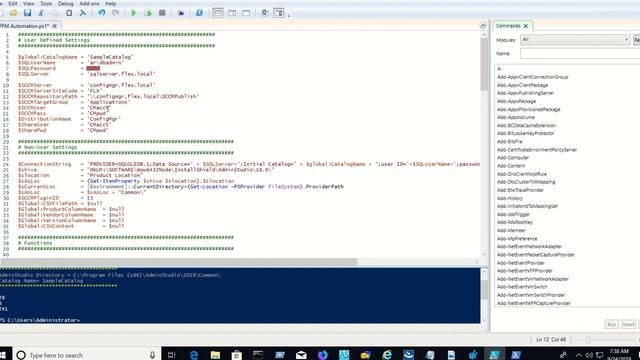The image size is (640, 360).
Task: Select Add-History command
Action: point(510,198)
